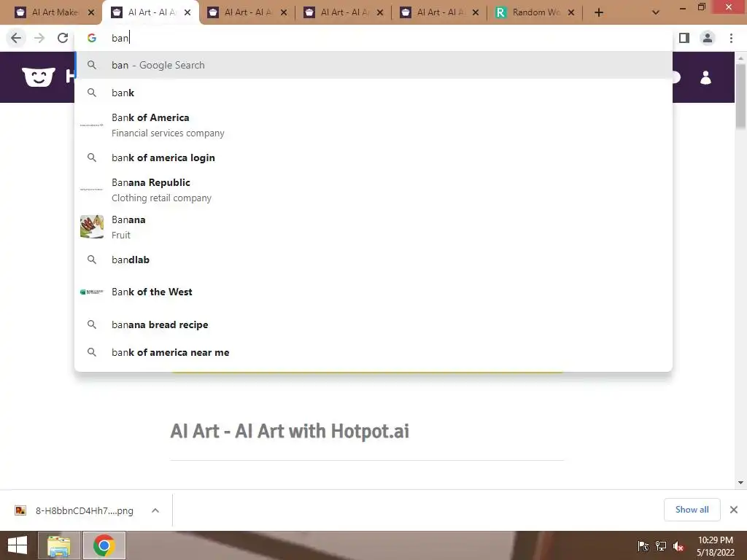Screen dimensions: 747x560
Task: Open the Chrome profile avatar
Action: [x=708, y=38]
